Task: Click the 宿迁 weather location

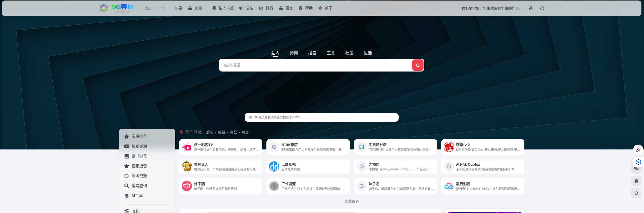Action: (148, 8)
